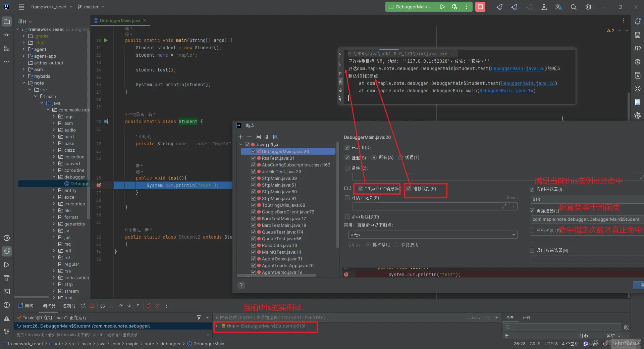
Task: Expand the 'this' variable node
Action: (x=217, y=326)
